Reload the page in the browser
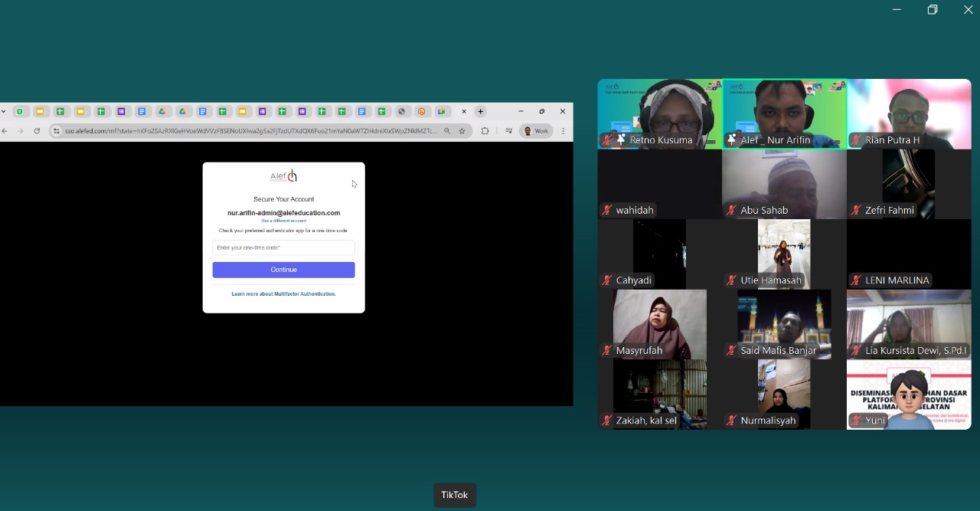This screenshot has height=511, width=980. (x=37, y=131)
